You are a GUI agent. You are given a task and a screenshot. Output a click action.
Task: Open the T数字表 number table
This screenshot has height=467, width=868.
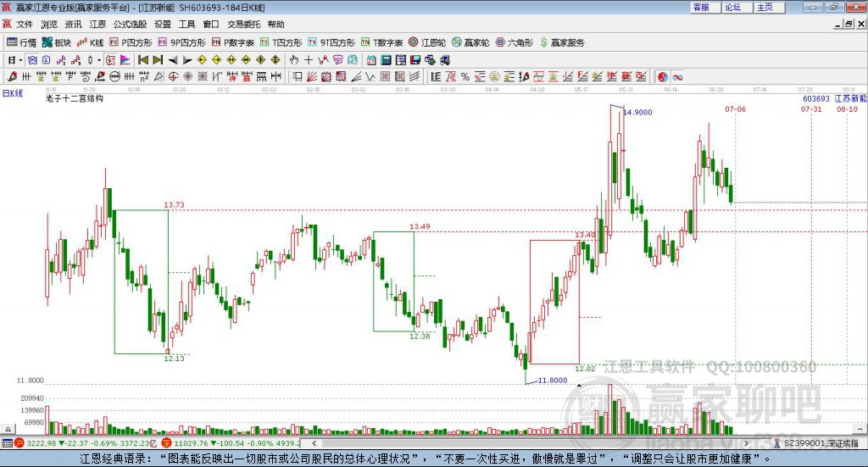pos(382,42)
